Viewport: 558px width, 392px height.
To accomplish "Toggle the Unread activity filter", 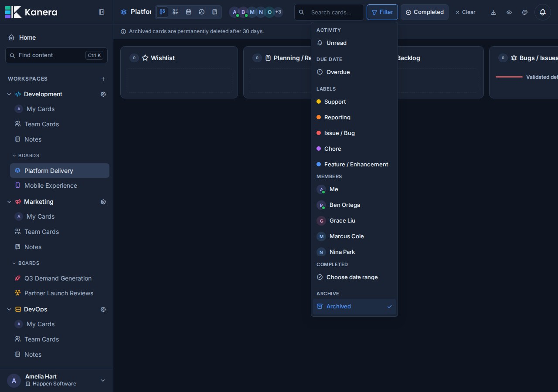I will pyautogui.click(x=354, y=43).
